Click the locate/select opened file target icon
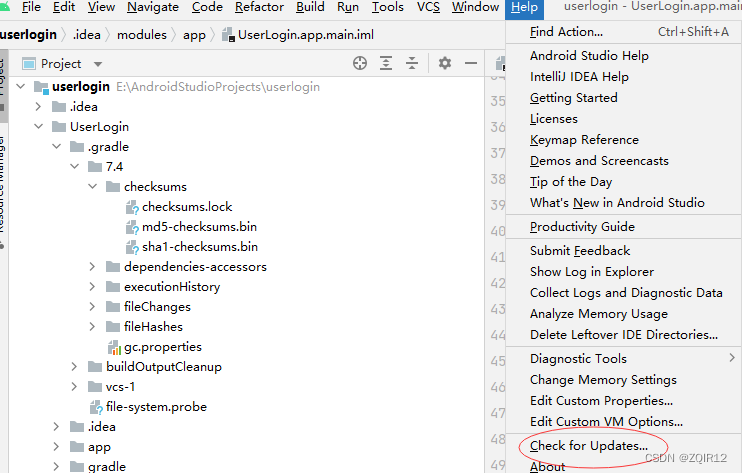 360,63
